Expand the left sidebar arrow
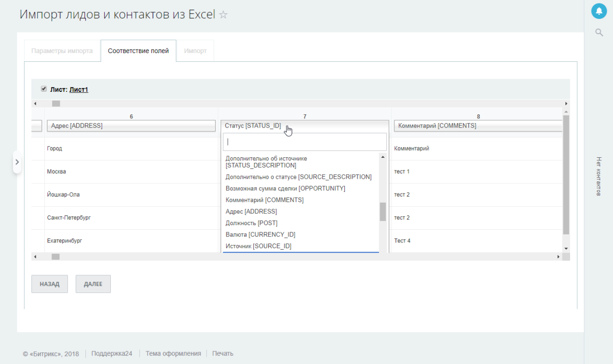The image size is (613, 364). [x=17, y=162]
